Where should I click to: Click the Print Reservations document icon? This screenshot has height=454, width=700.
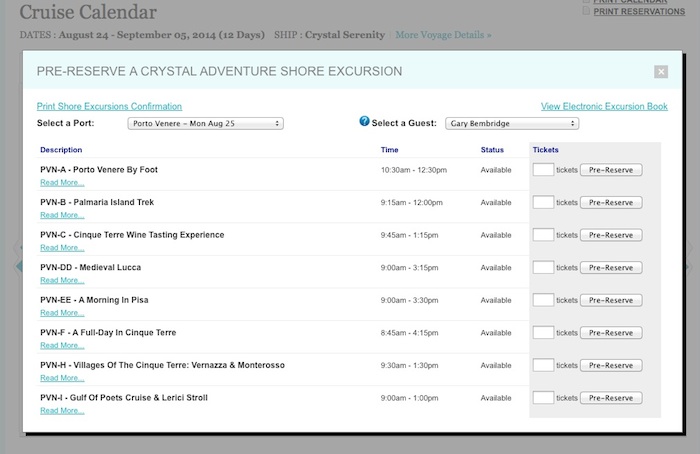586,11
